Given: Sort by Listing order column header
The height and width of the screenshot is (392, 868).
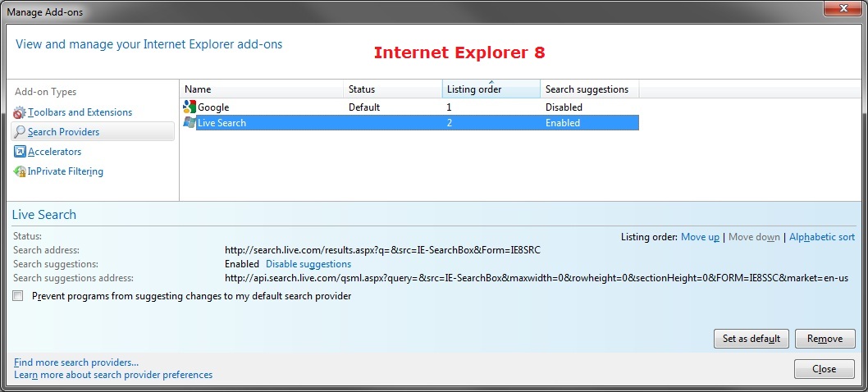Looking at the screenshot, I should pyautogui.click(x=491, y=89).
